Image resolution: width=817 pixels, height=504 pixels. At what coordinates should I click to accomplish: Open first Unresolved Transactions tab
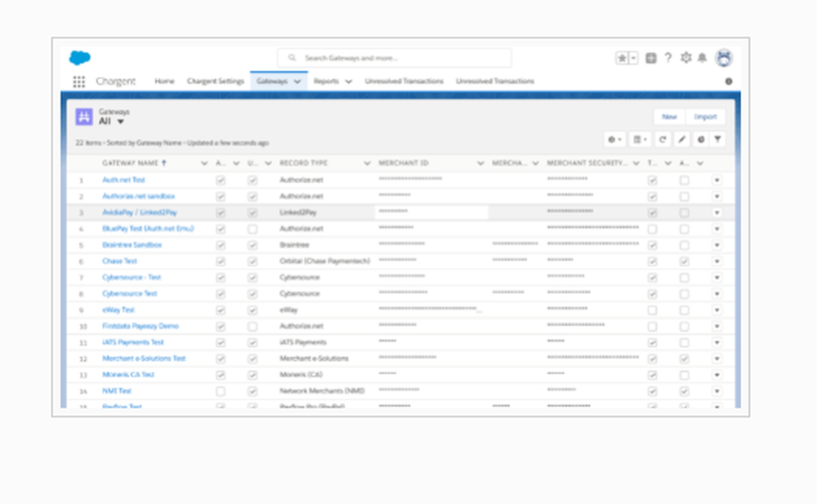click(x=404, y=82)
